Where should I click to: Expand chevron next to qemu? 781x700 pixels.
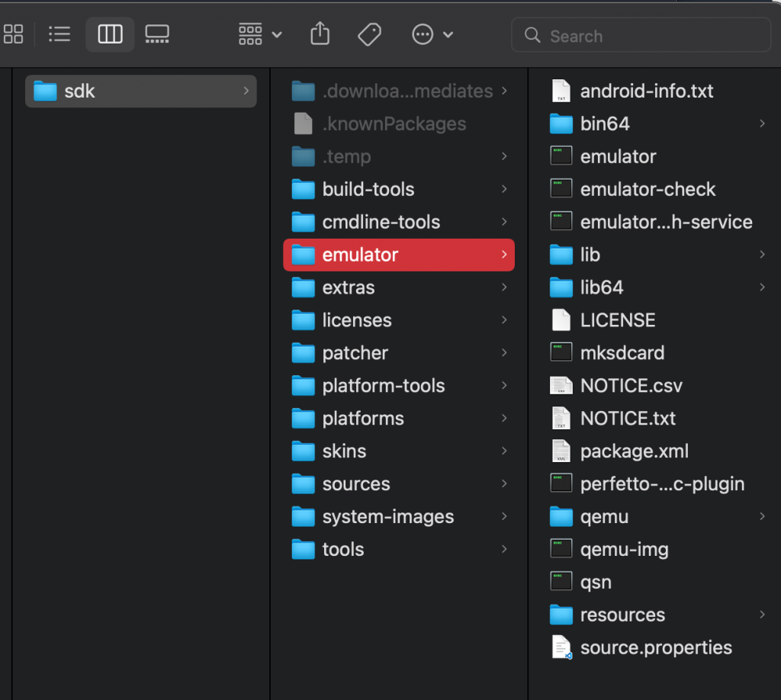pyautogui.click(x=762, y=517)
